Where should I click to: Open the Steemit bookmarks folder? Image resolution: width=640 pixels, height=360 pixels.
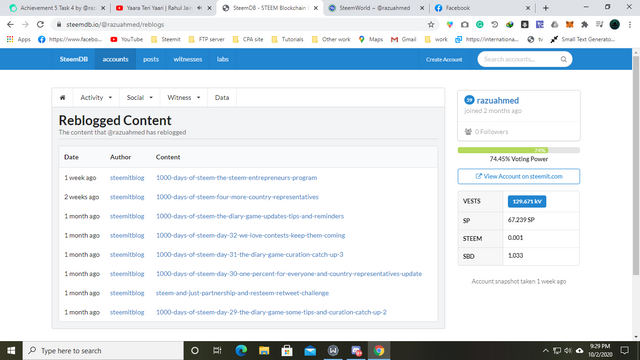166,39
